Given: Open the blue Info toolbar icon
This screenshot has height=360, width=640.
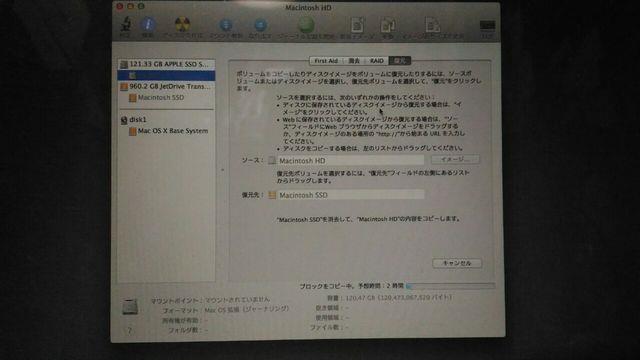Looking at the screenshot, I should (x=148, y=24).
